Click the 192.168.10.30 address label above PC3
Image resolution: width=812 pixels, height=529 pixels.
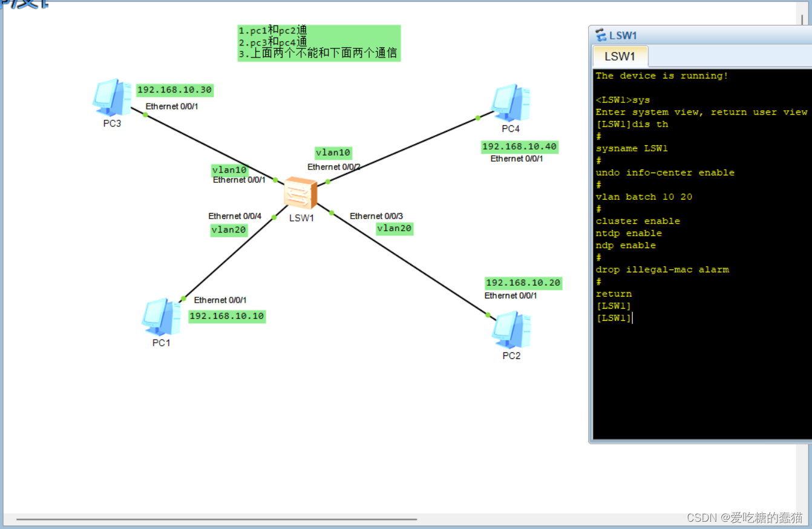175,90
